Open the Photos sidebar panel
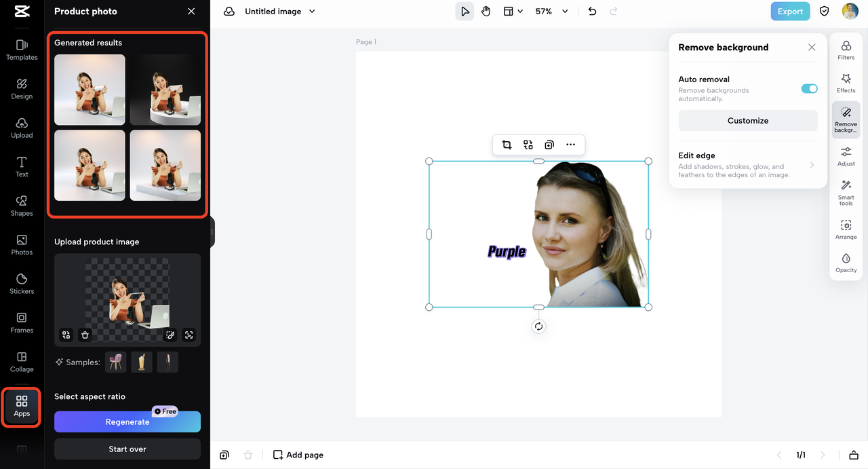This screenshot has width=868, height=469. coord(22,245)
